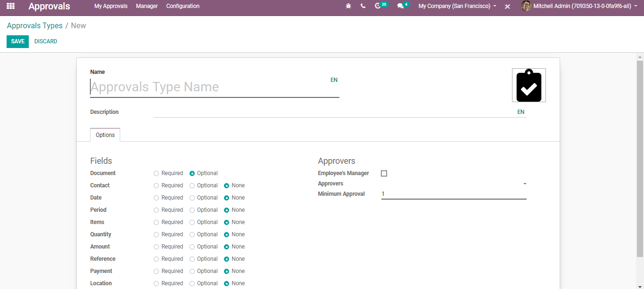Click the Approvers section heading

click(x=337, y=161)
